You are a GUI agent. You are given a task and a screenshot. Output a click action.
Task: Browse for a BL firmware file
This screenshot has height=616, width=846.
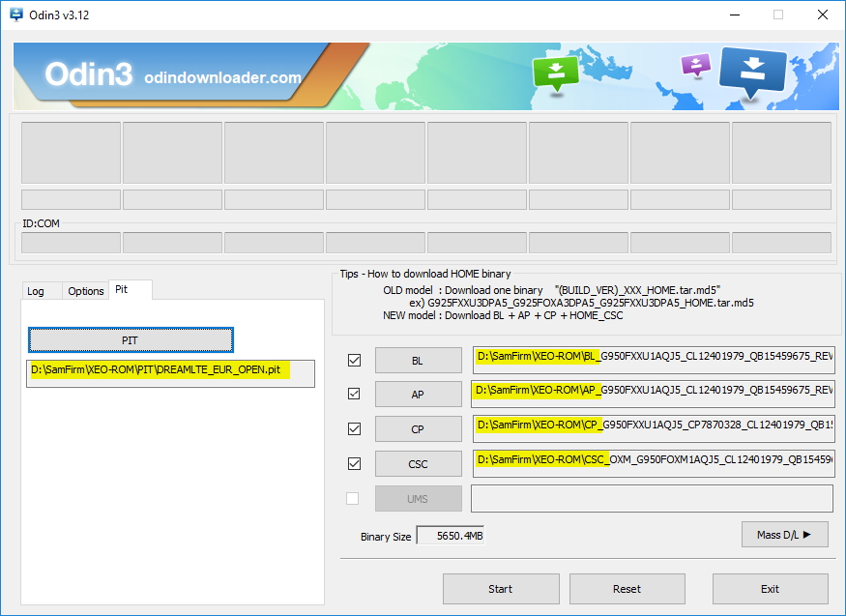coord(418,361)
